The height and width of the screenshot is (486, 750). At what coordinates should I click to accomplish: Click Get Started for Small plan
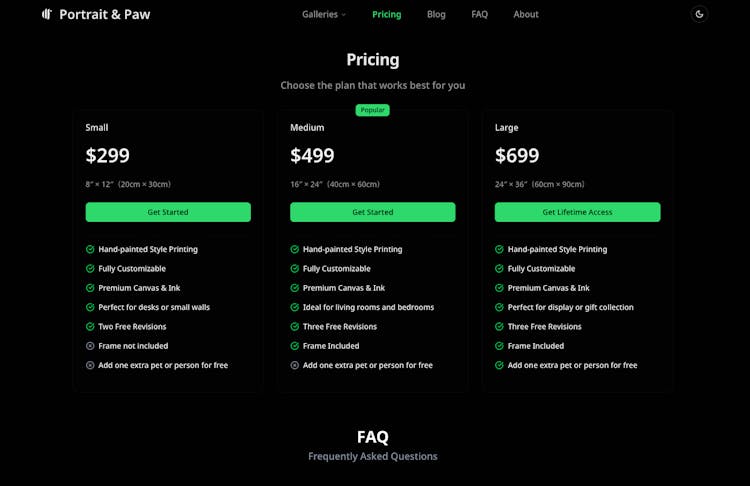click(x=168, y=212)
